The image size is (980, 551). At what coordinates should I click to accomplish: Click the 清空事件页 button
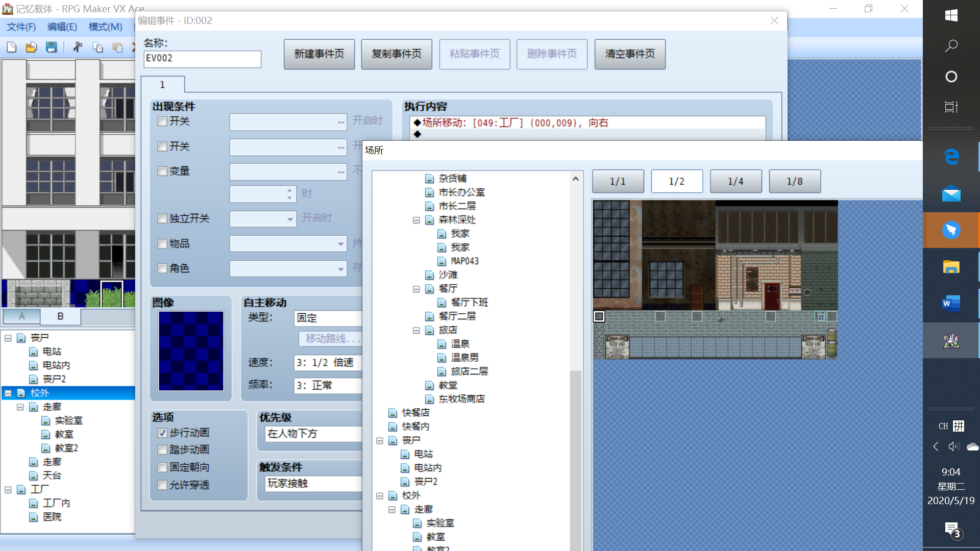tap(630, 54)
